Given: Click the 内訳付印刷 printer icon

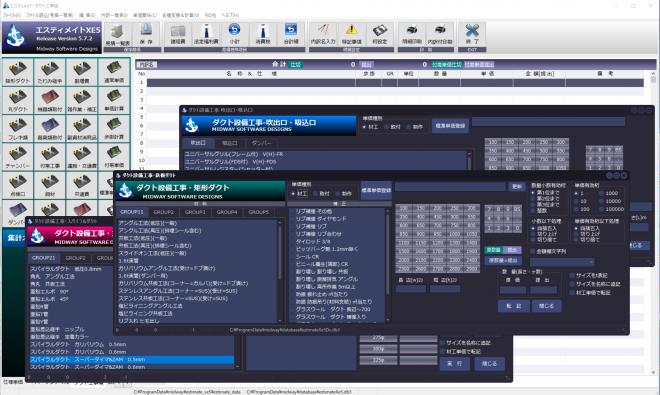Looking at the screenshot, I should (440, 34).
